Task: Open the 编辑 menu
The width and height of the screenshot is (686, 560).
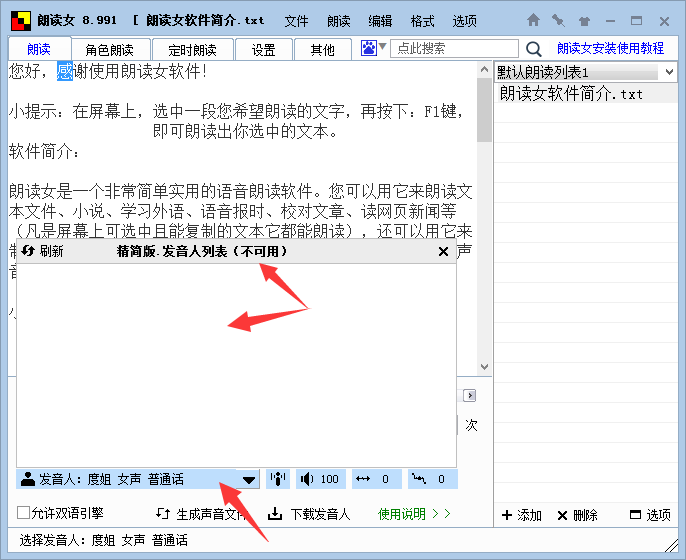Action: click(x=380, y=21)
